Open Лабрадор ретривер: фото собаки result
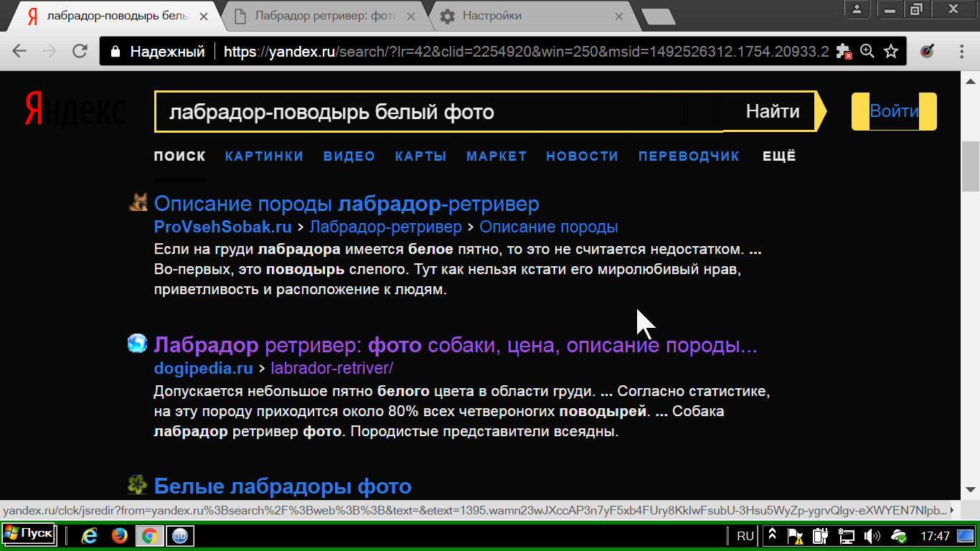The image size is (980, 551). click(456, 345)
